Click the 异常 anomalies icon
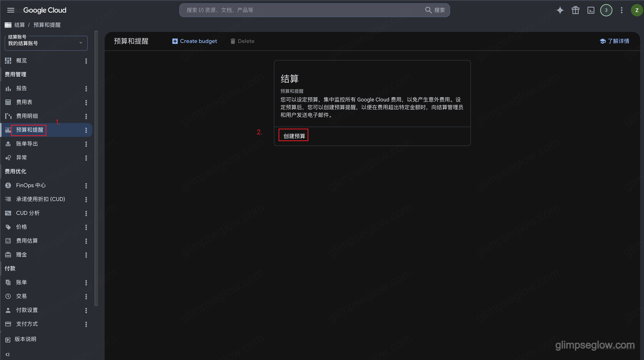This screenshot has height=360, width=644. pyautogui.click(x=8, y=158)
